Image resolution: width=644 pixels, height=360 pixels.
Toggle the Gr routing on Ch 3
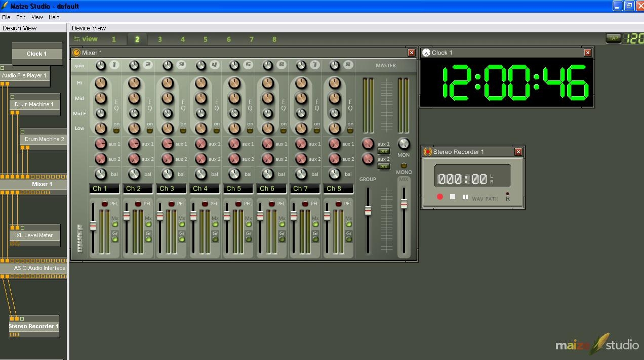coord(182,239)
